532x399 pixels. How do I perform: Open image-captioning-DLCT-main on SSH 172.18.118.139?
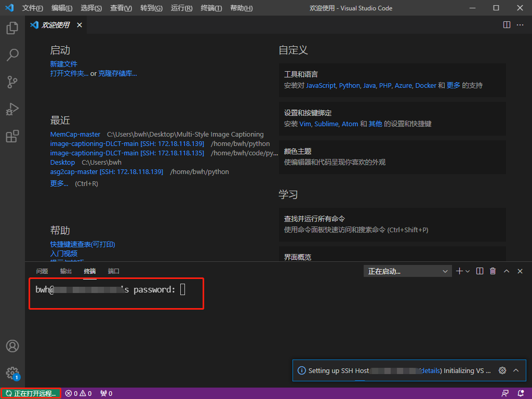[x=127, y=143]
